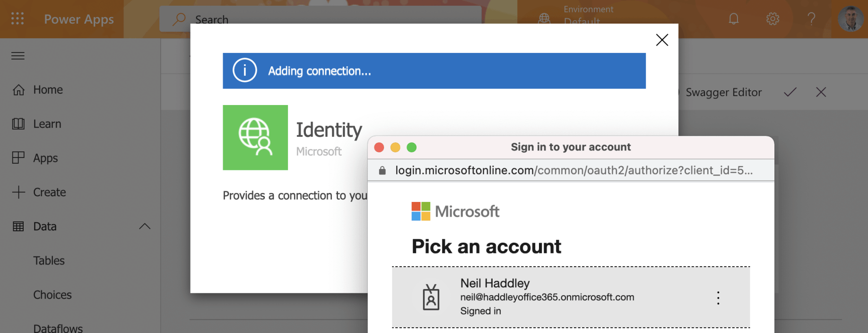Screen dimensions: 868x333
Task: Toggle the hamburger navigation menu
Action: click(x=18, y=56)
